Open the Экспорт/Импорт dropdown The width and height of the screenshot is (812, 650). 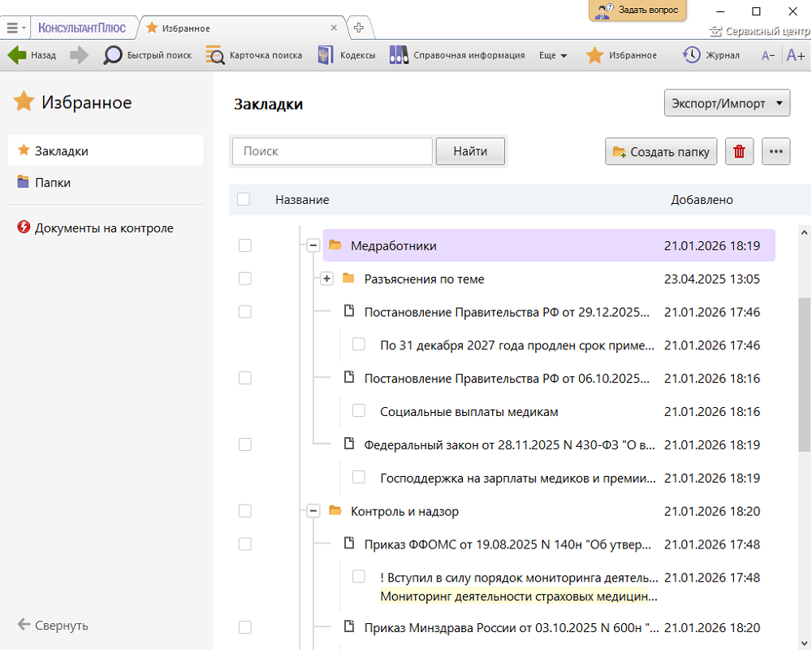tap(727, 103)
